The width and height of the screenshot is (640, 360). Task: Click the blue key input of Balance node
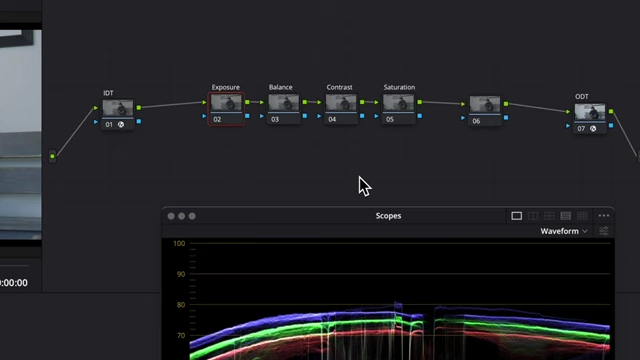(262, 116)
